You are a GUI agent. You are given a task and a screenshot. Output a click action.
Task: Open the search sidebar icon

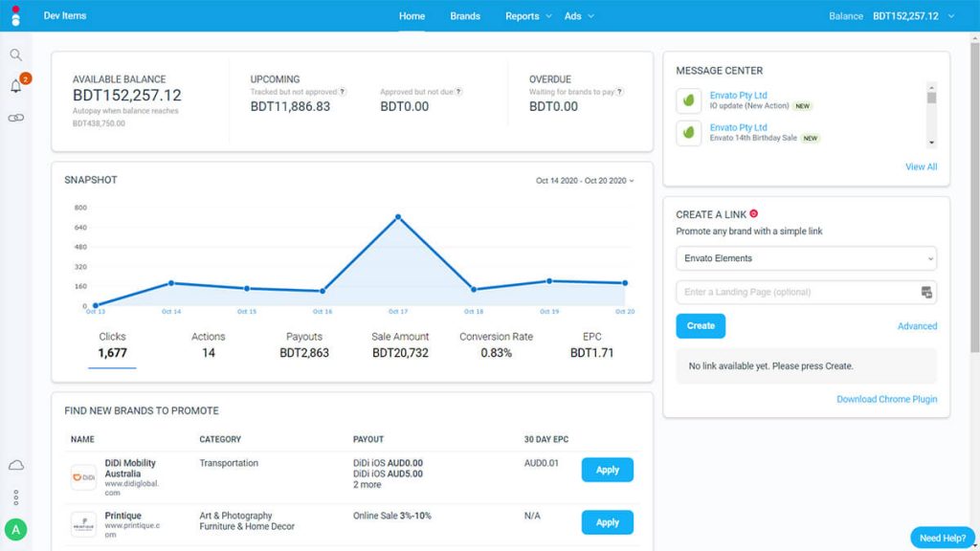(15, 55)
